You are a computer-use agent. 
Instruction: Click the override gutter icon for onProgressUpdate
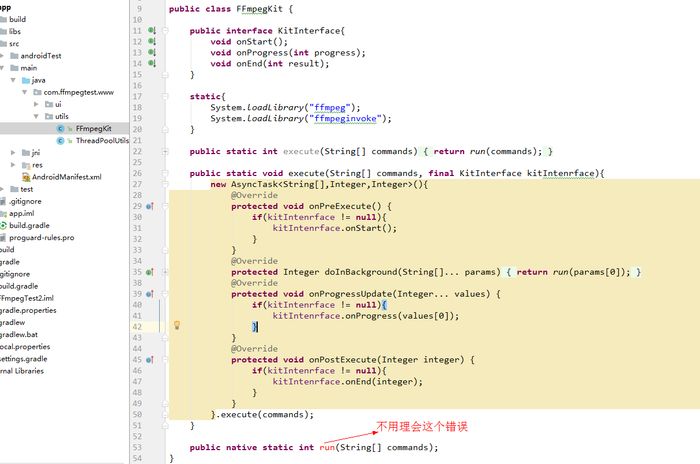pos(150,294)
